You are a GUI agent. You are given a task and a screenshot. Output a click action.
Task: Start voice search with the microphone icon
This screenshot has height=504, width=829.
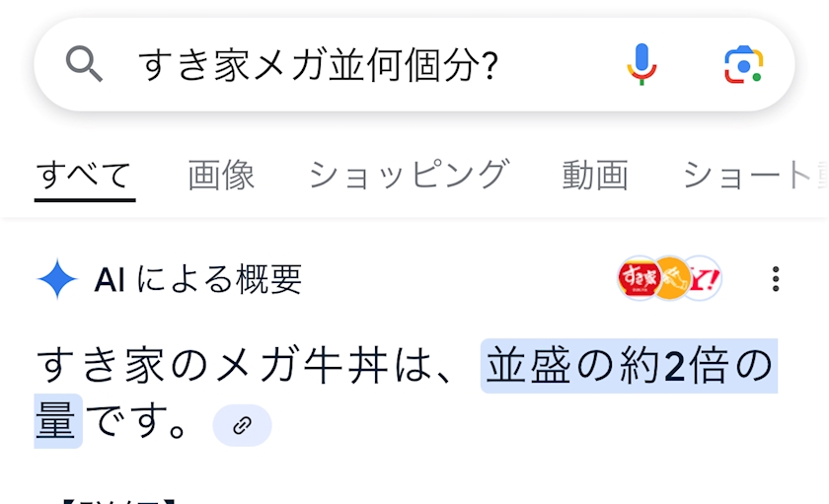coord(641,65)
